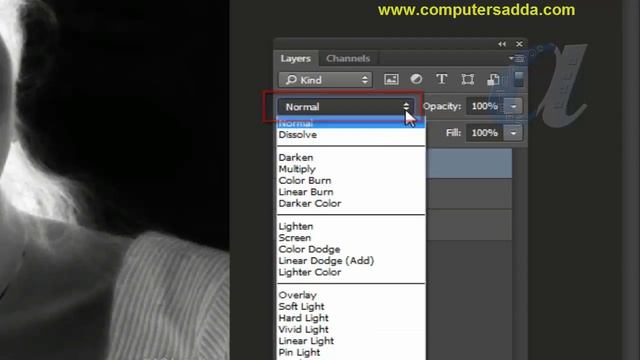This screenshot has width=640, height=360.
Task: Choose Hard Light blend mode
Action: 351,318
